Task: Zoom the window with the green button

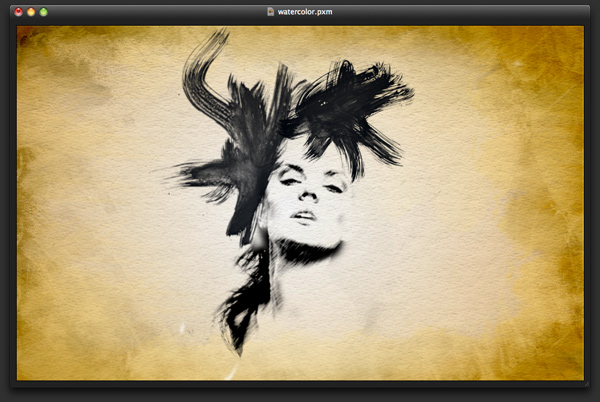Action: point(44,12)
